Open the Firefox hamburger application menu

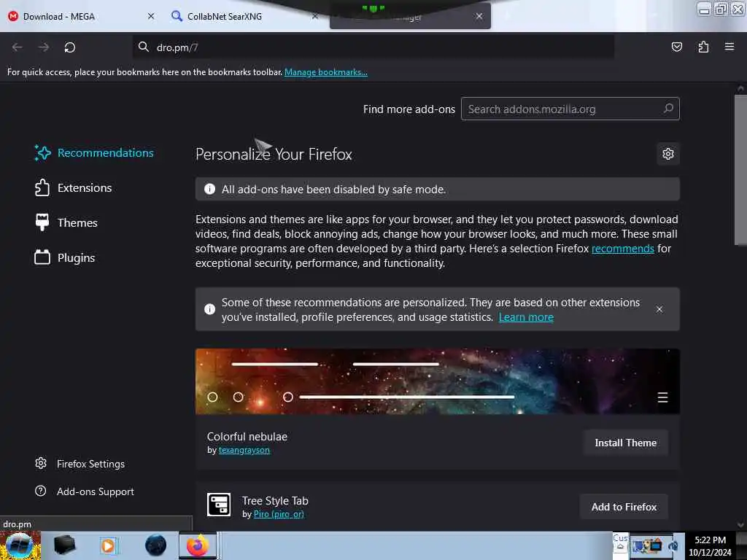coord(729,47)
